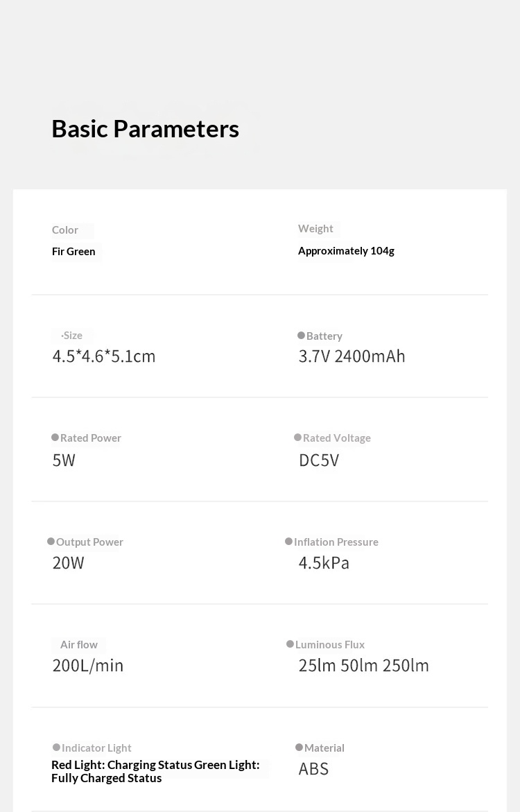Click the 20W output power value
Viewport: 520px width, 812px height.
pos(68,563)
